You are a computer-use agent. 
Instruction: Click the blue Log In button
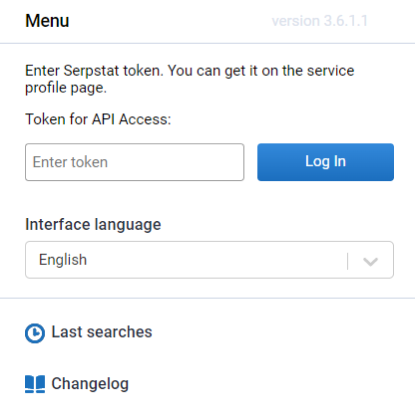(x=325, y=162)
